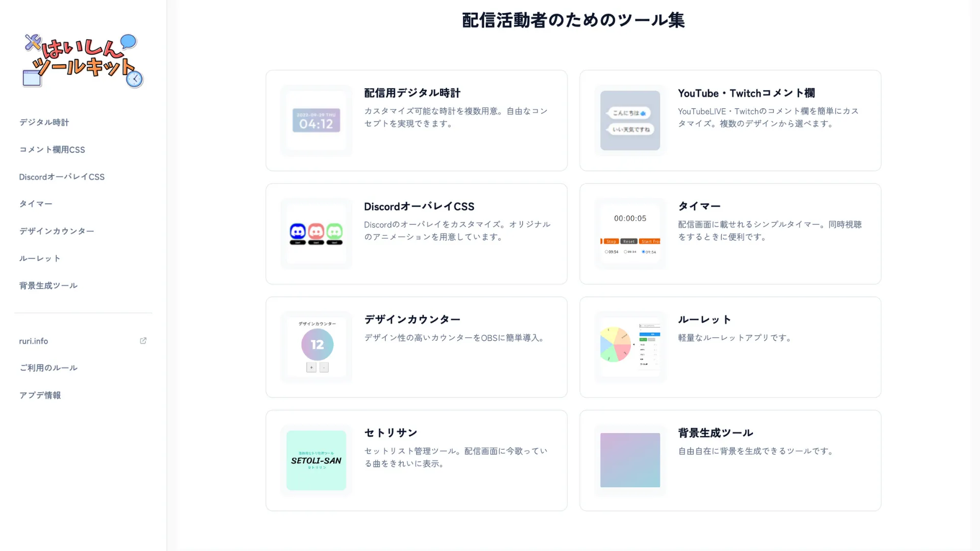The height and width of the screenshot is (551, 980).
Task: Select DiscordオーバーレイCSS in the sidebar
Action: point(62,177)
